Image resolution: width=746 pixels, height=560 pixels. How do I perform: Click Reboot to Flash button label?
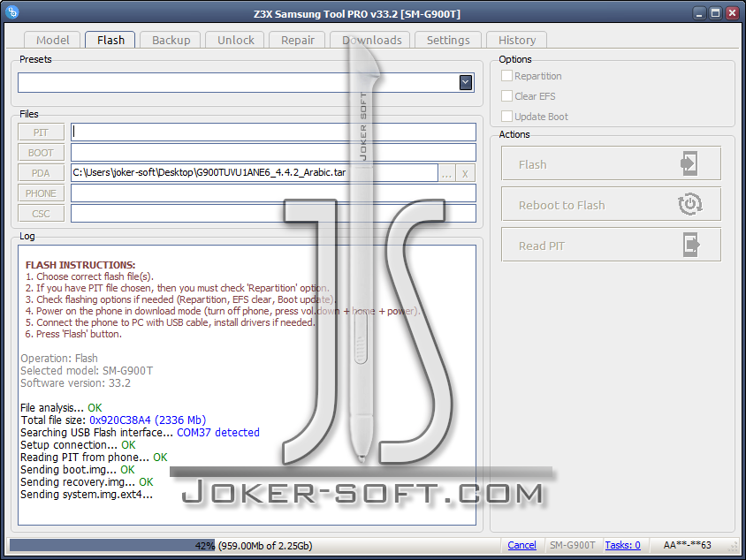pos(561,206)
